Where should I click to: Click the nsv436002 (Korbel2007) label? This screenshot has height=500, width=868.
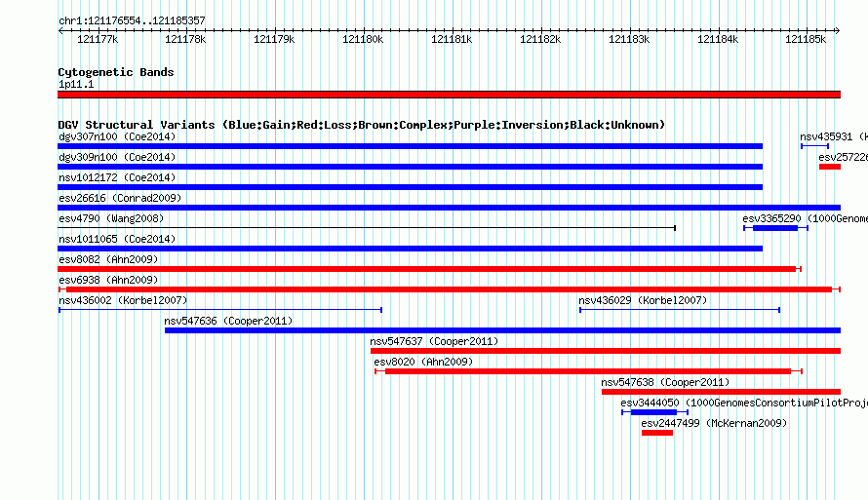pyautogui.click(x=123, y=300)
